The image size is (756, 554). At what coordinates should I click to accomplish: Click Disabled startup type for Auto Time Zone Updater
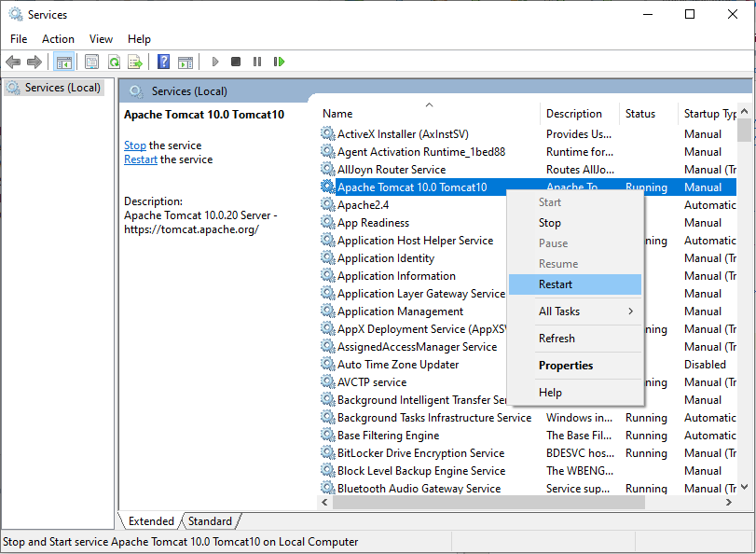705,365
